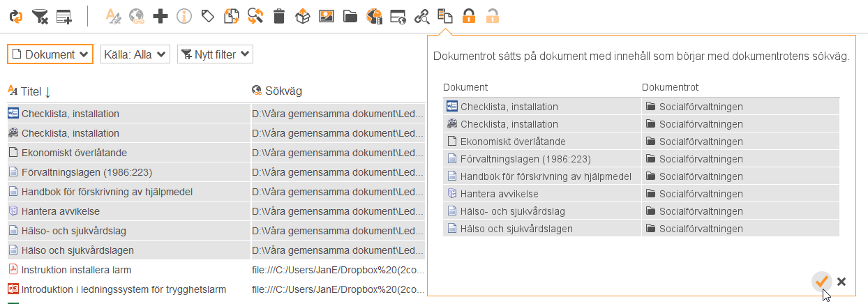868x304 pixels.
Task: Open the Nytt filter dropdown
Action: point(215,54)
